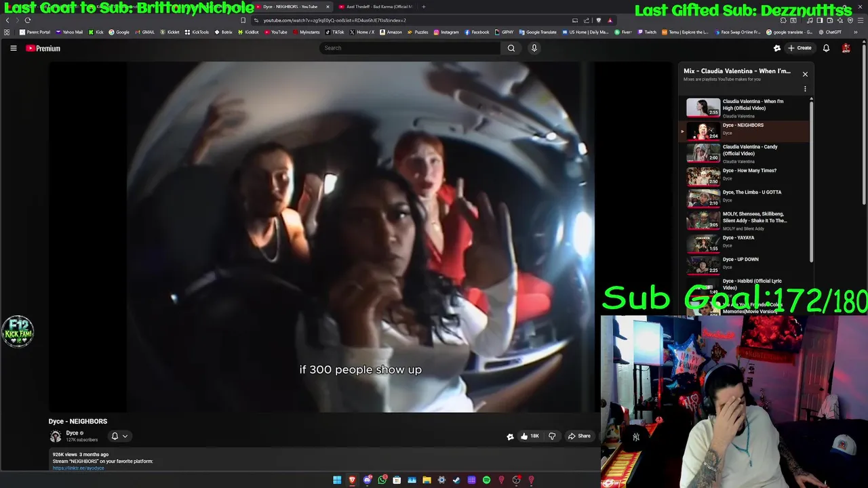Play Dyce UP DOWN from playlist

pos(744,264)
